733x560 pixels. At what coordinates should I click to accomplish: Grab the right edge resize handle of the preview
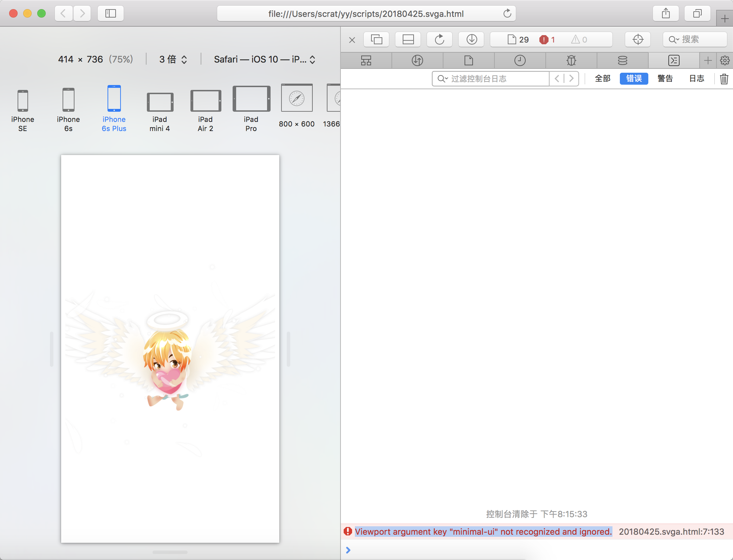(288, 349)
